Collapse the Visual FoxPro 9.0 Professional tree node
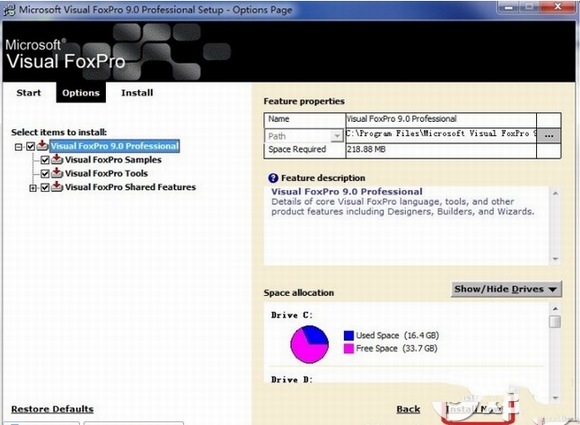580x425 pixels. pos(18,147)
